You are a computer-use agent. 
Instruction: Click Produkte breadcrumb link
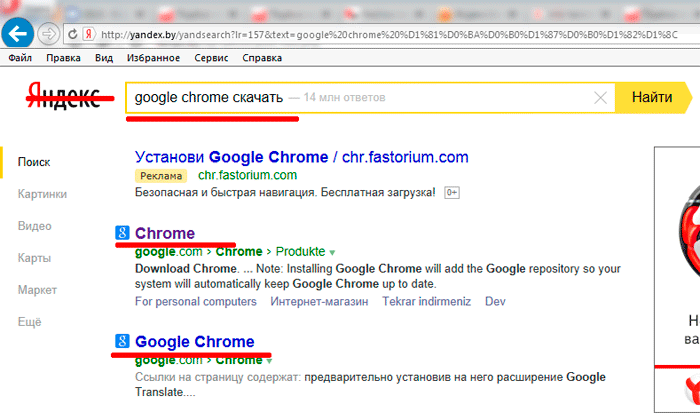[300, 252]
